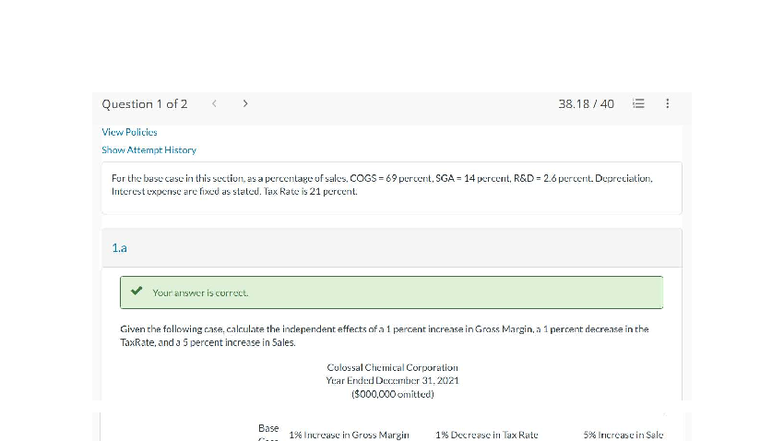Click the 38.18 / 40 score display

coord(586,104)
